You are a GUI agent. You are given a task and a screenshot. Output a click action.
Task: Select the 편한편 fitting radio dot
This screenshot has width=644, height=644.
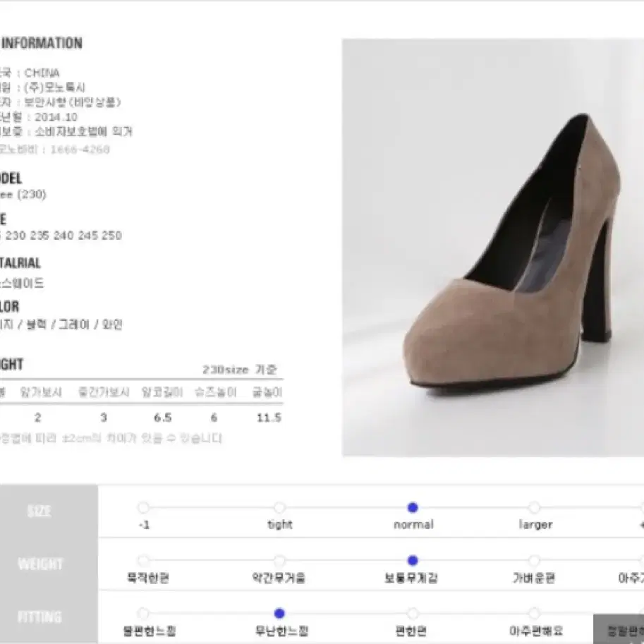point(413,614)
